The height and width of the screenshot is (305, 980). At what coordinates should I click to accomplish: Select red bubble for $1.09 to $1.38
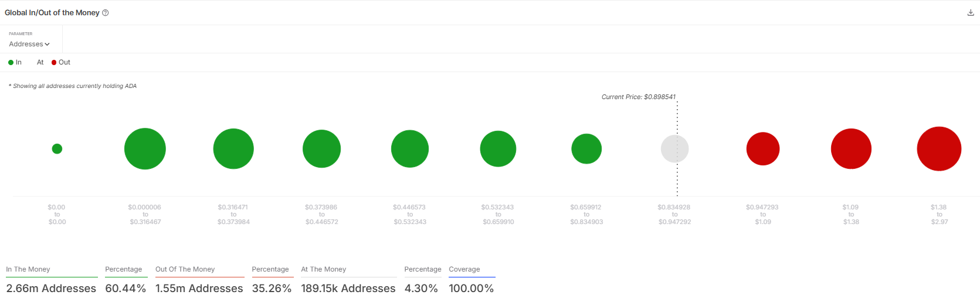851,149
